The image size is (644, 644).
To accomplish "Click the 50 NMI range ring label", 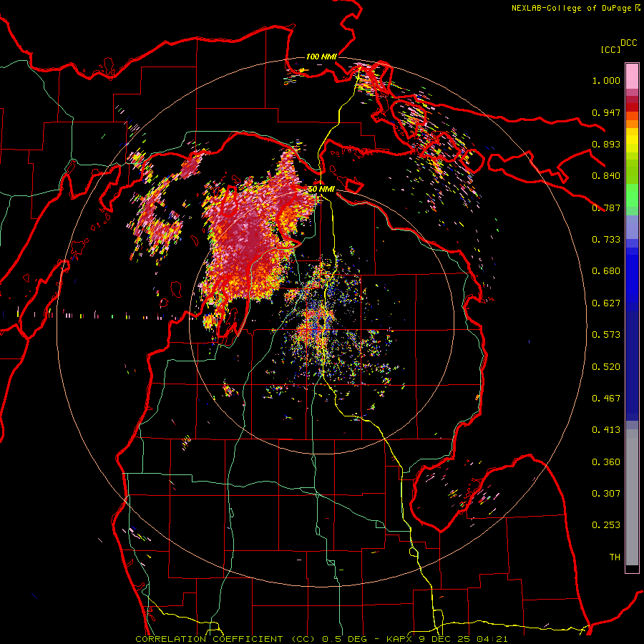I will (321, 190).
